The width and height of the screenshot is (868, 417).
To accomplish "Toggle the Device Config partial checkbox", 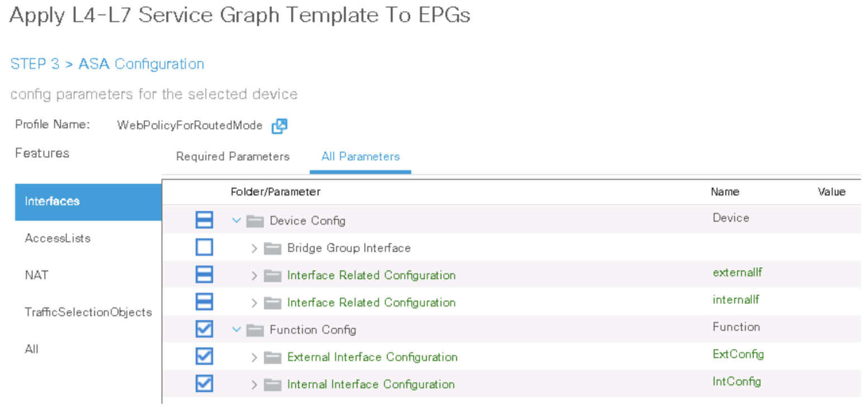I will [204, 220].
